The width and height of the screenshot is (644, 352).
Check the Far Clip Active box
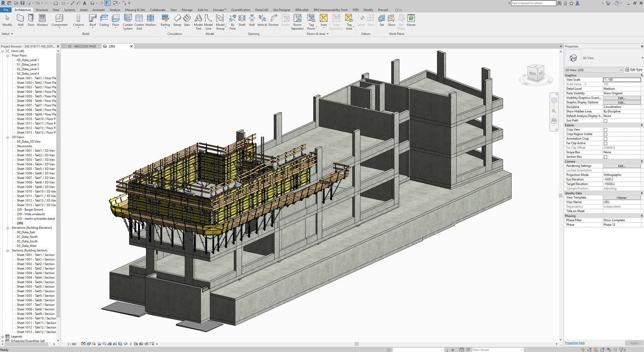point(605,143)
